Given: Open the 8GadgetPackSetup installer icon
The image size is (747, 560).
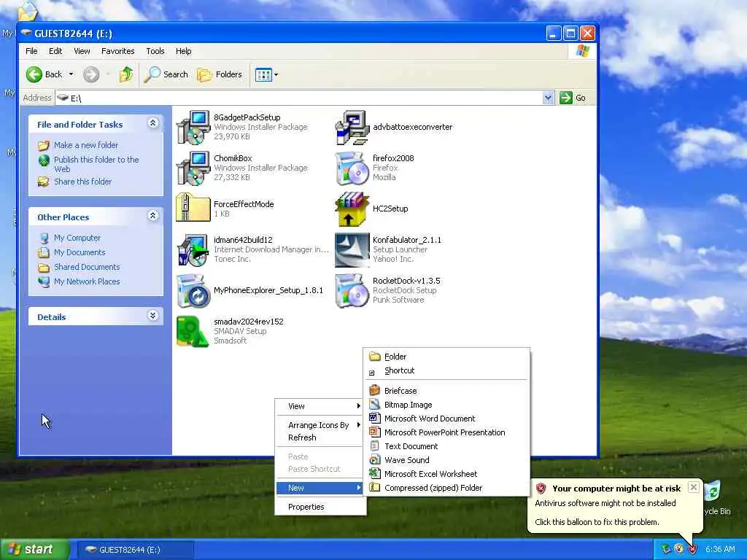Looking at the screenshot, I should point(193,127).
